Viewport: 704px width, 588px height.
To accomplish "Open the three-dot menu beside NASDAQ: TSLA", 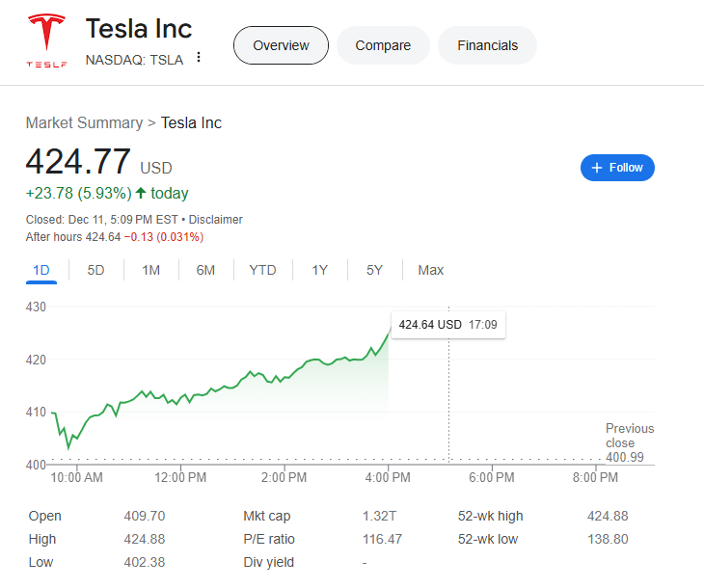I will pyautogui.click(x=199, y=58).
